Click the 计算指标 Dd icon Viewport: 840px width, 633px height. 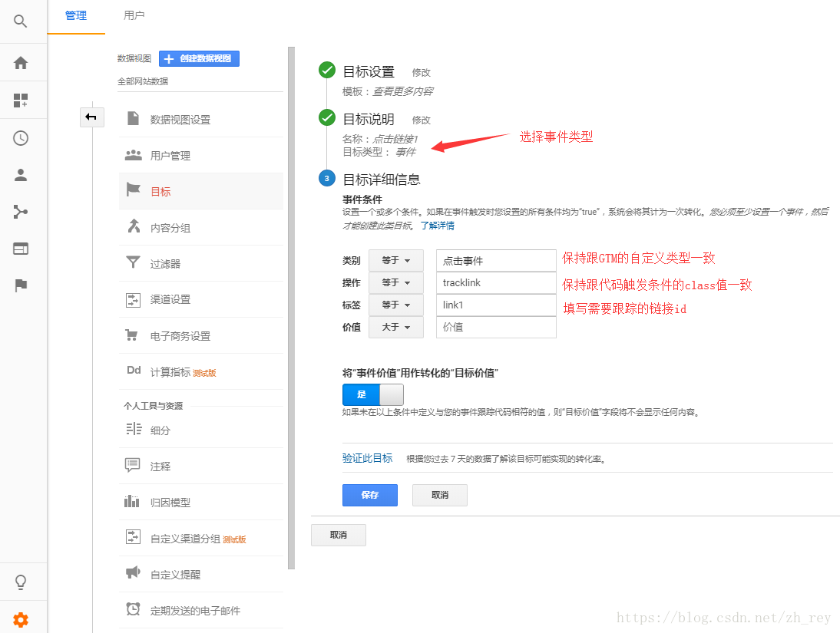point(134,370)
